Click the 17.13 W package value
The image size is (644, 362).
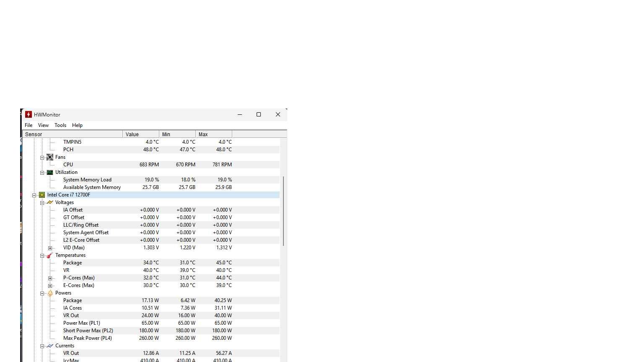click(150, 300)
